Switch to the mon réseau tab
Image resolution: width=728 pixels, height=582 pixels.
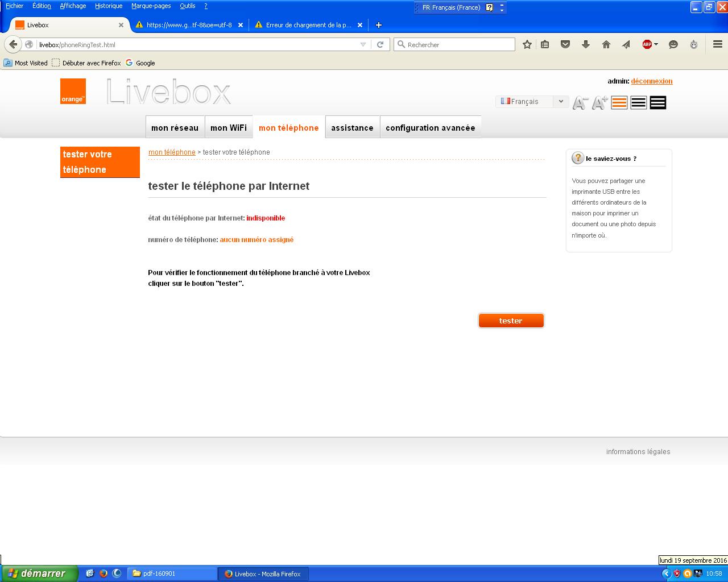(x=175, y=127)
